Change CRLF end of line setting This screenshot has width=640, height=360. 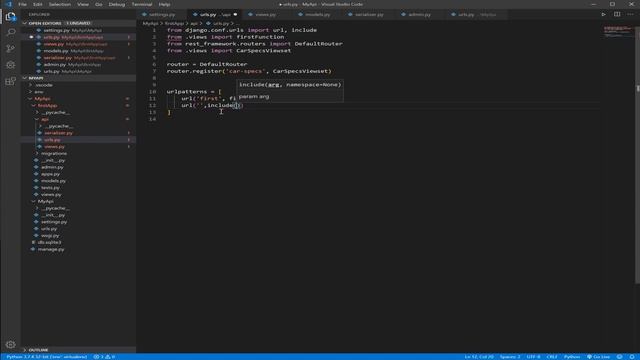point(552,357)
